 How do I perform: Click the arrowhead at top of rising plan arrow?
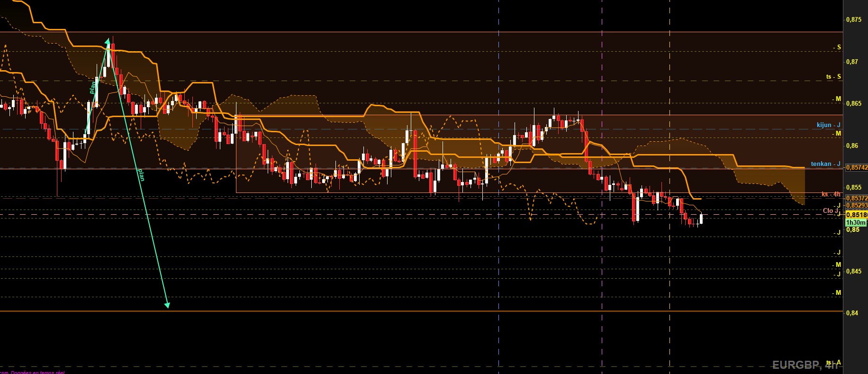(108, 41)
